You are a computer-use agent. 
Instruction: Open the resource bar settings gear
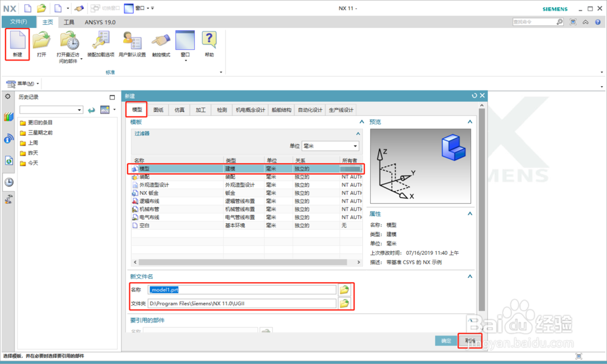pyautogui.click(x=8, y=96)
